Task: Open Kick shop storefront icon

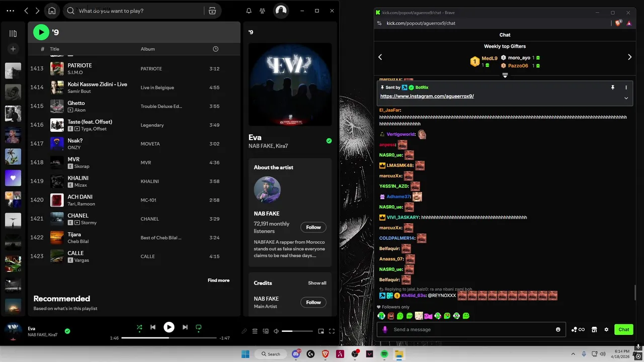Action: 594,329
